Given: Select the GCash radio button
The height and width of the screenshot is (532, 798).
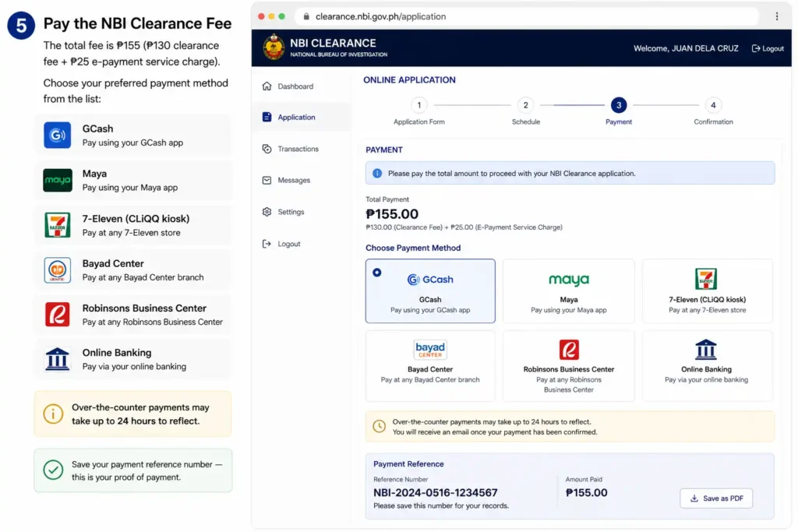Looking at the screenshot, I should click(376, 272).
